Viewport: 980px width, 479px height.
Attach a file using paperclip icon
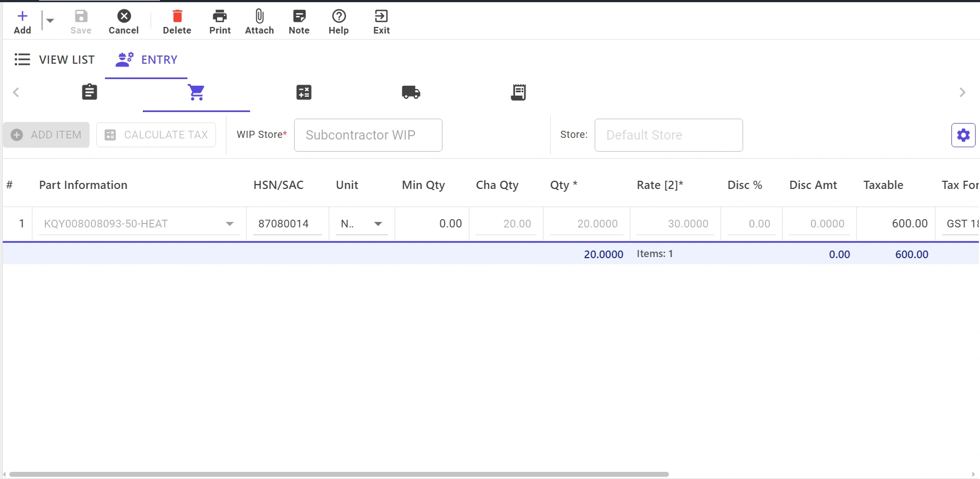pyautogui.click(x=259, y=23)
